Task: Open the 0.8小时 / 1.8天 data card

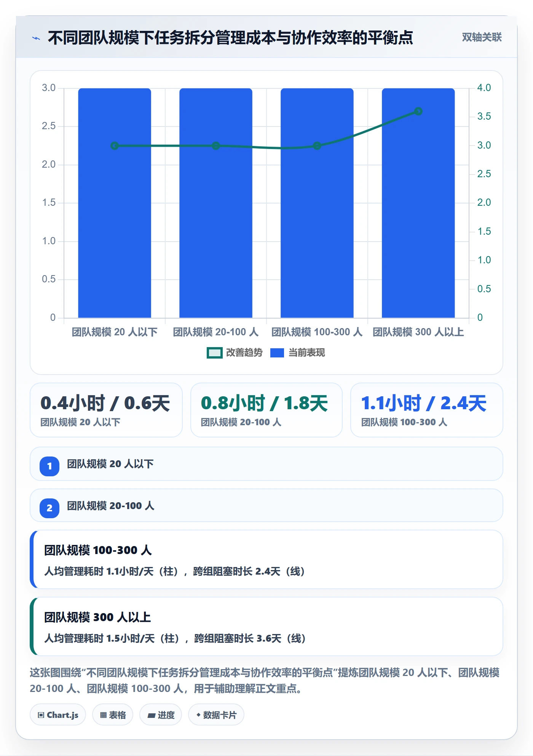Action: click(266, 410)
